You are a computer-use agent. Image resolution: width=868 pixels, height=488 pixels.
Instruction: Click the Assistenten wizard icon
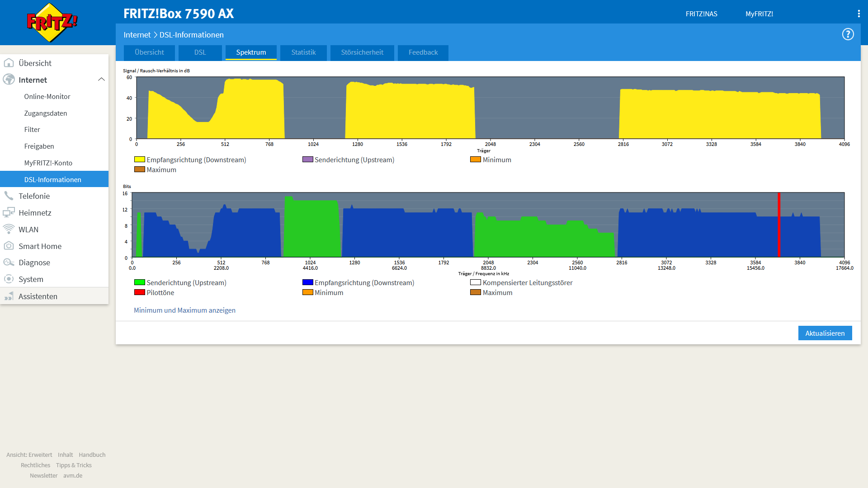9,296
